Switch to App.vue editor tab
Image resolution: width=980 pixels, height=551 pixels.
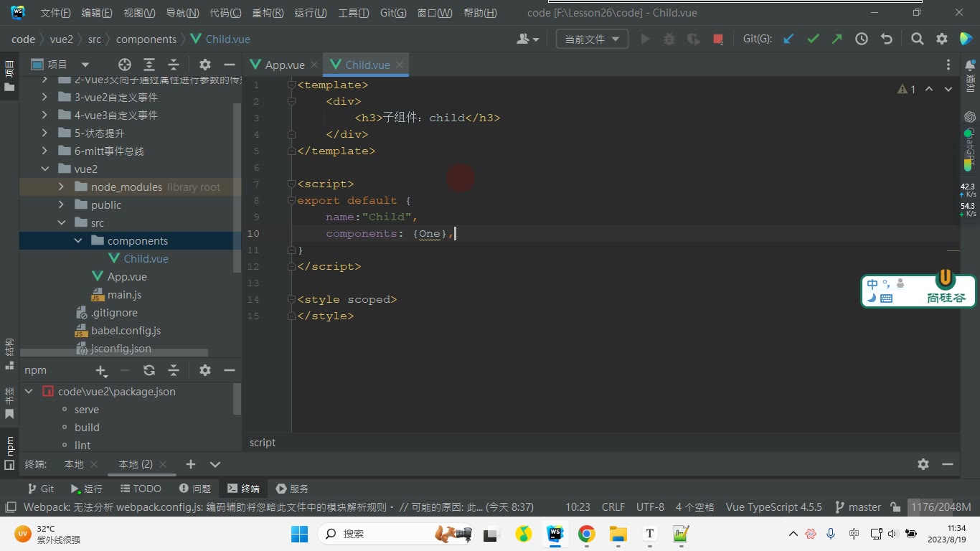coord(284,65)
